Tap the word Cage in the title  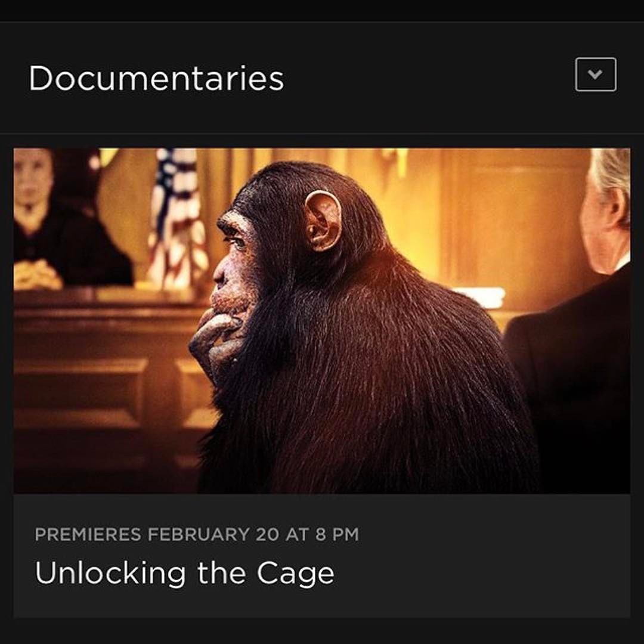pos(296,574)
